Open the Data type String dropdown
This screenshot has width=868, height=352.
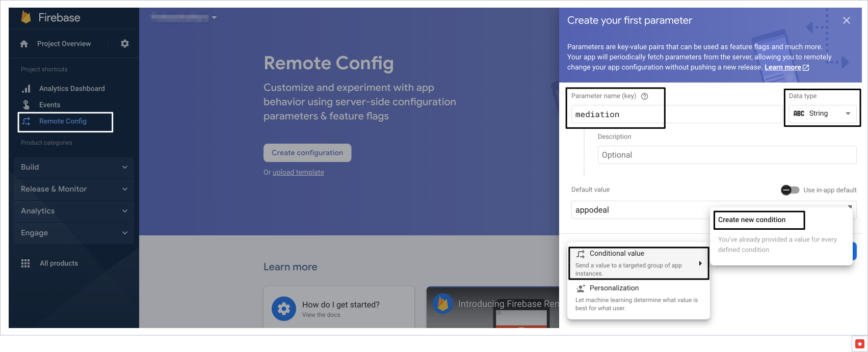point(822,114)
